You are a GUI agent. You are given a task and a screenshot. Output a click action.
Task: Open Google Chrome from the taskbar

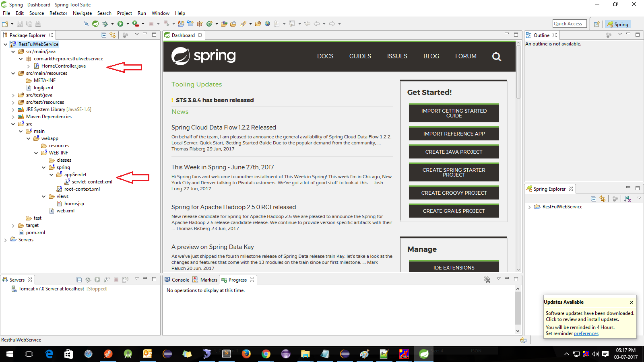(266, 354)
